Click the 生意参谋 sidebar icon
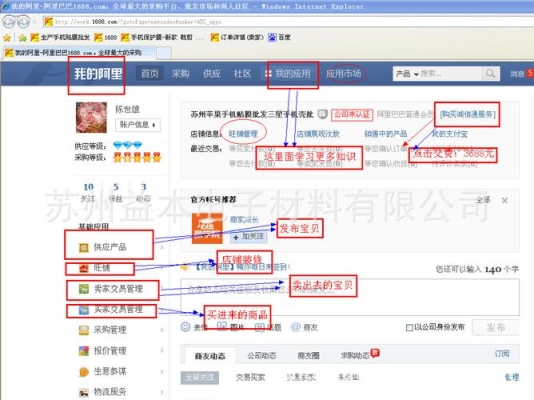The height and width of the screenshot is (400, 534). (84, 372)
